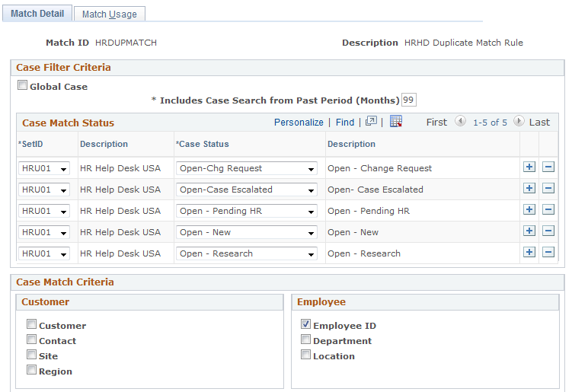This screenshot has height=392, width=572.
Task: Enable the Global Case checkbox
Action: click(x=22, y=85)
